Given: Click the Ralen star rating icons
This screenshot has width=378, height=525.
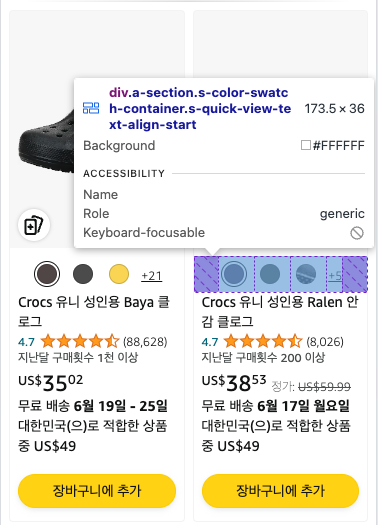Looking at the screenshot, I should coord(263,342).
